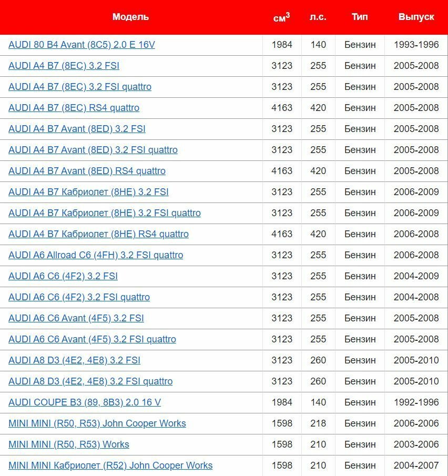Select 420 hp in A4 B7 (8EC) RS4 row
This screenshot has height=476, width=448.
[318, 108]
